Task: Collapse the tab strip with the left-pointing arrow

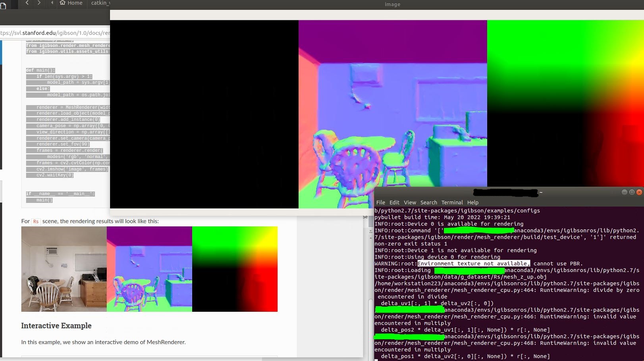Action: pyautogui.click(x=52, y=3)
